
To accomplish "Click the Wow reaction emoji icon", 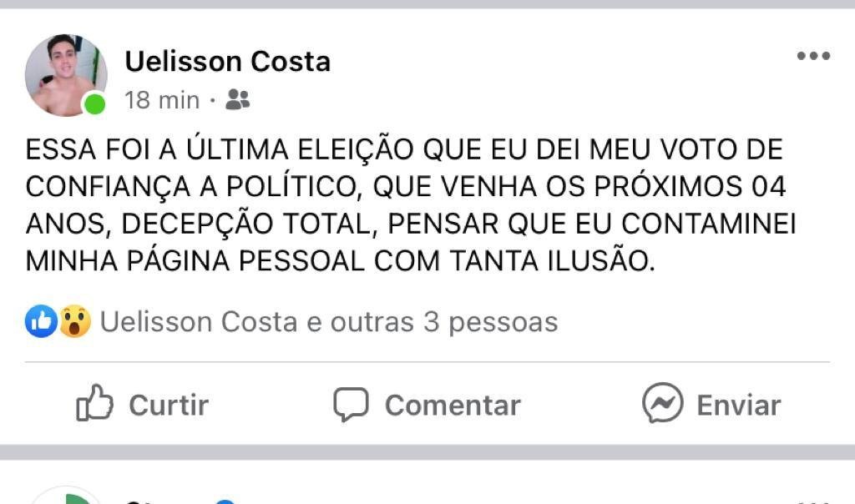I will tap(74, 321).
